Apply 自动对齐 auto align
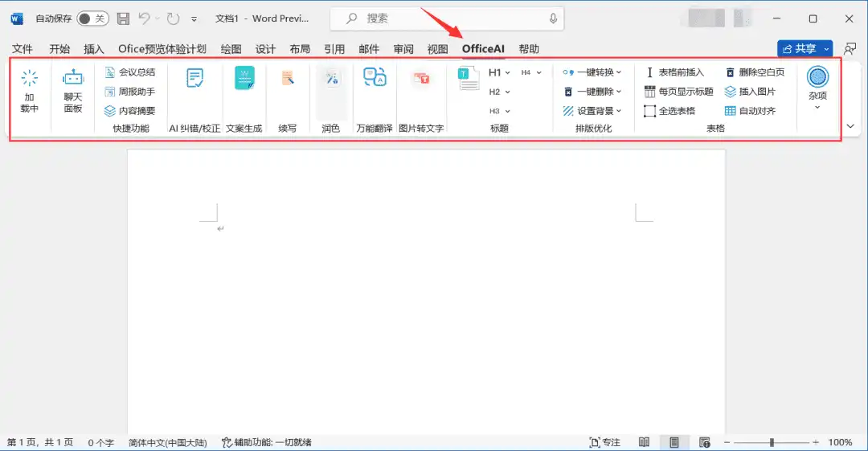The image size is (868, 451). click(x=750, y=111)
